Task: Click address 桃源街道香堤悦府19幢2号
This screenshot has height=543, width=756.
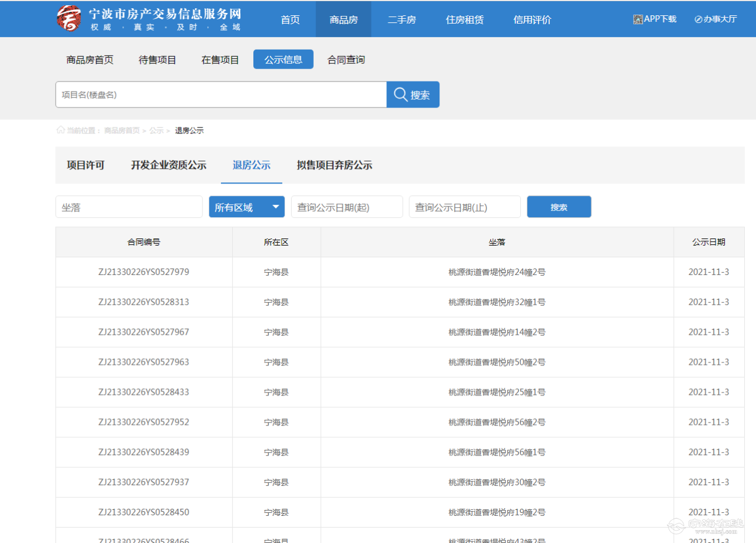Action: pos(497,512)
